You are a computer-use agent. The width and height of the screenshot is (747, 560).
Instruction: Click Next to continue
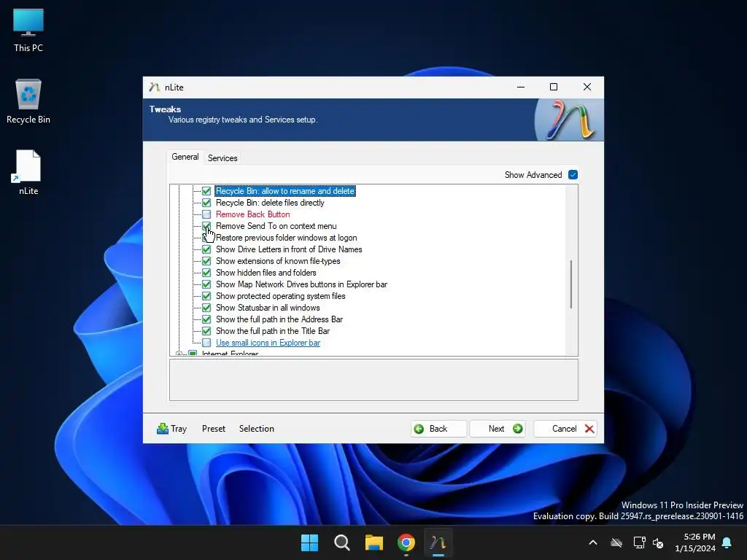(x=498, y=429)
